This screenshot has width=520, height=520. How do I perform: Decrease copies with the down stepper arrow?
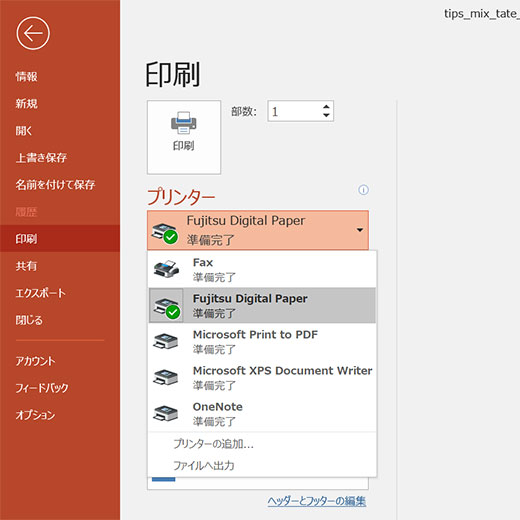326,115
